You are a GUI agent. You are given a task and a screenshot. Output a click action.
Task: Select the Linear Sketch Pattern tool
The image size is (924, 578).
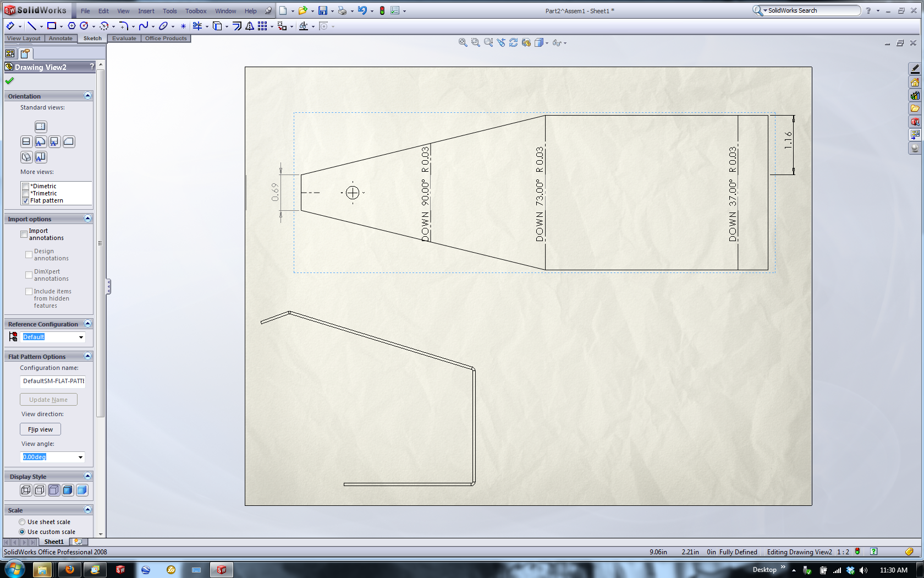coord(262,26)
